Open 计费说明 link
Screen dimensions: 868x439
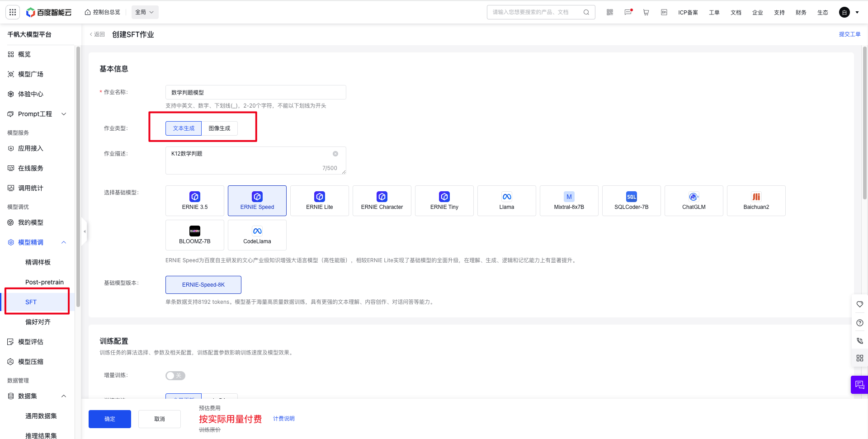284,419
